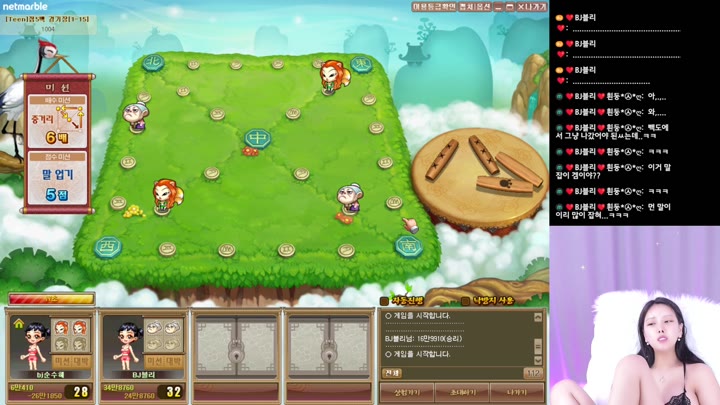Click the paw-marked yut stick on drum
The image size is (720, 405).
(x=504, y=184)
